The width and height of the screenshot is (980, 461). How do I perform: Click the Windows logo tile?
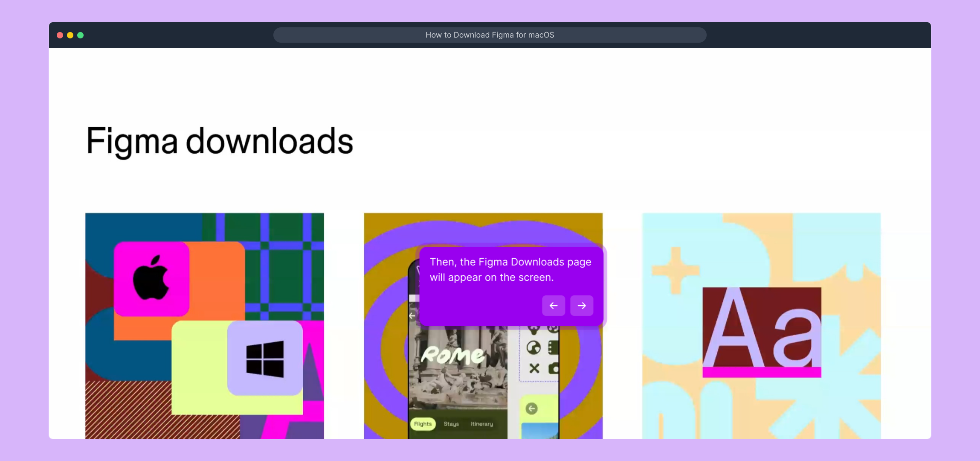[x=265, y=358]
